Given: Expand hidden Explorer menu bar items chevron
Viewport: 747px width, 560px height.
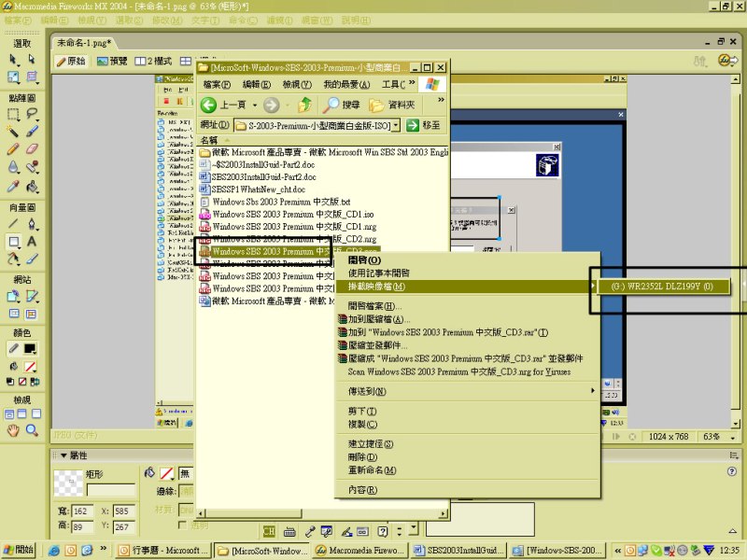Looking at the screenshot, I should coord(412,83).
